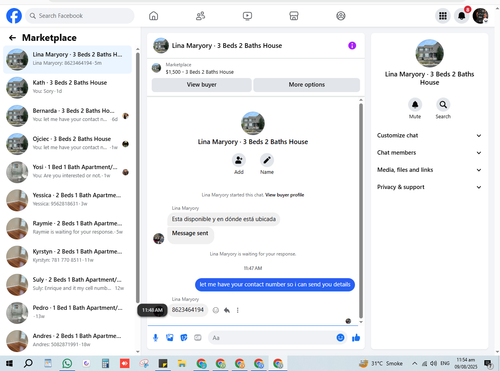This screenshot has width=500, height=371.
Task: Go back using the Marketplace arrow
Action: point(12,38)
